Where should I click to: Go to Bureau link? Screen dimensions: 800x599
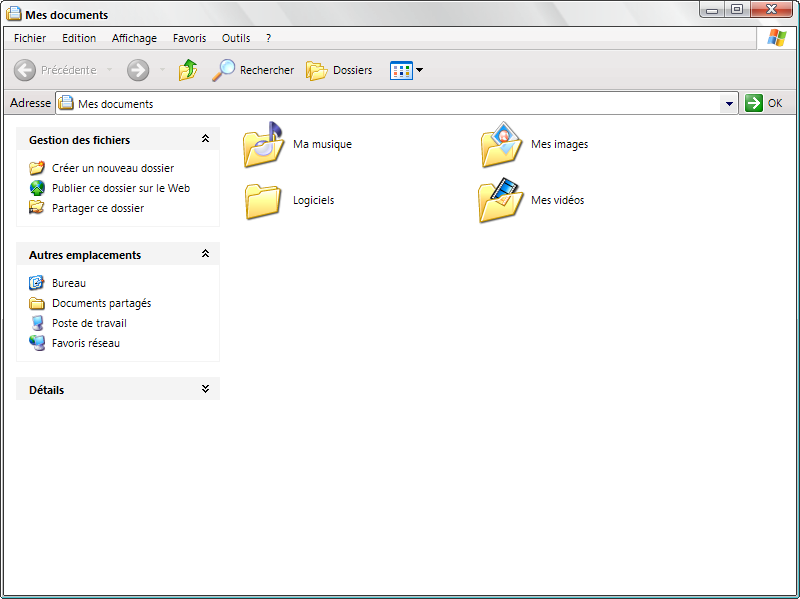point(69,283)
